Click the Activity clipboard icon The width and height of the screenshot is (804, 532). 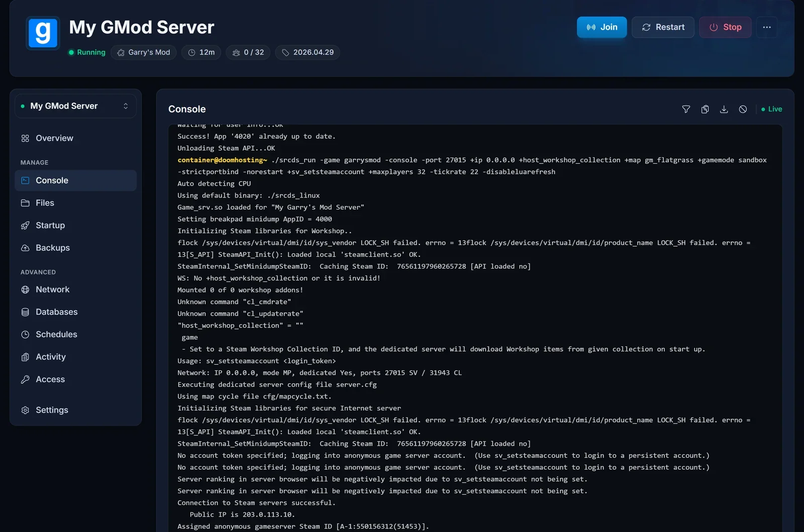[x=25, y=357]
